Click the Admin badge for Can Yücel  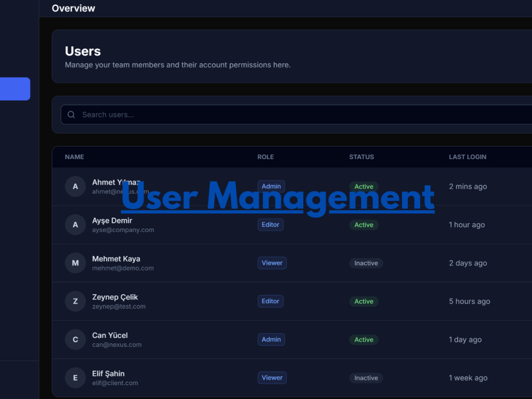tap(271, 339)
